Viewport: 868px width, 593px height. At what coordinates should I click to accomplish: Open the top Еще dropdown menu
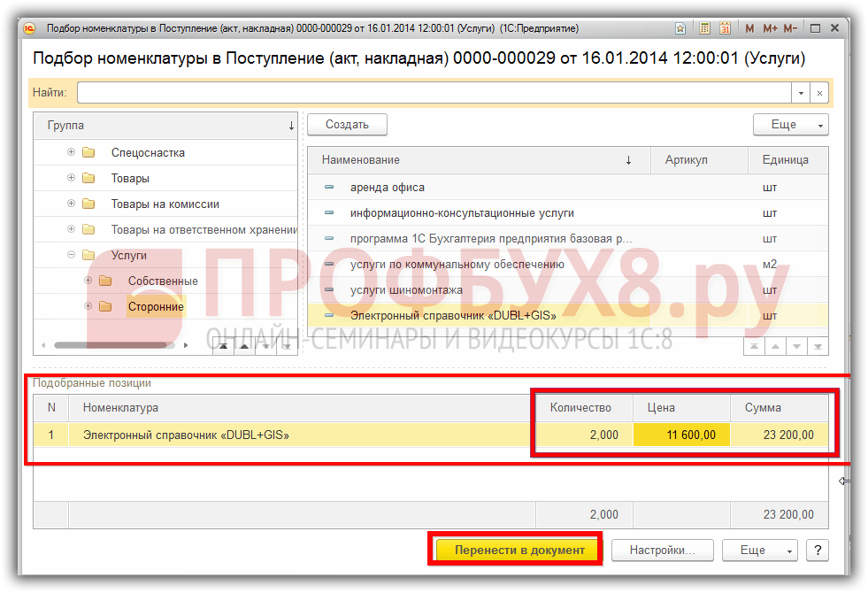pos(790,125)
